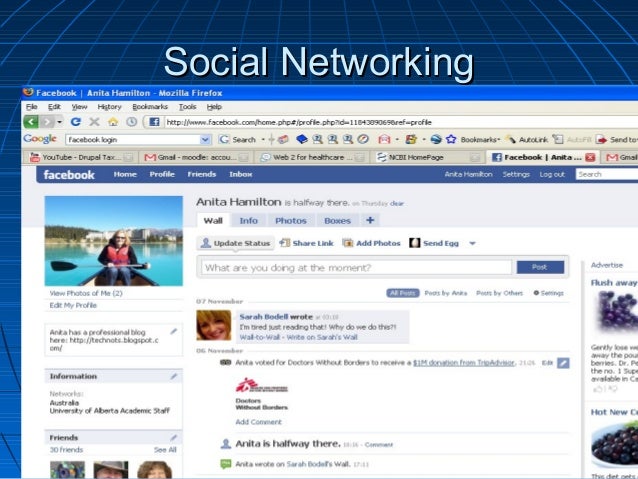Click the stop loading X icon
The width and height of the screenshot is (638, 479).
tap(94, 122)
